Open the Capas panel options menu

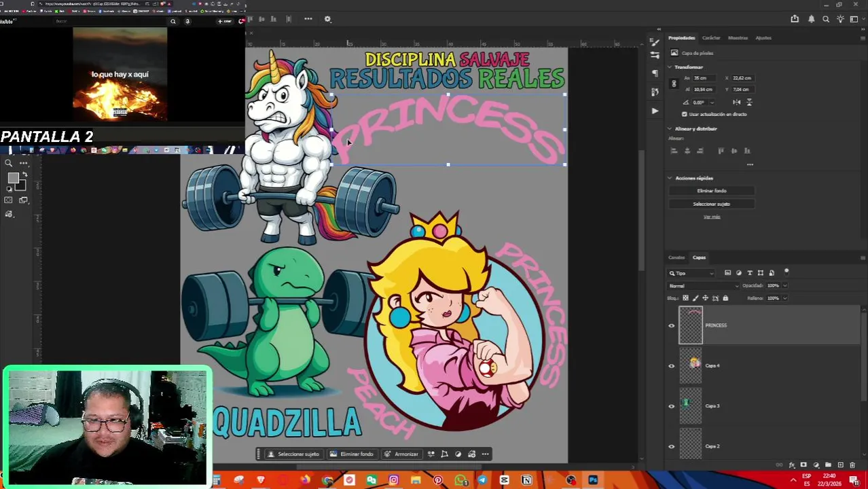click(x=863, y=257)
